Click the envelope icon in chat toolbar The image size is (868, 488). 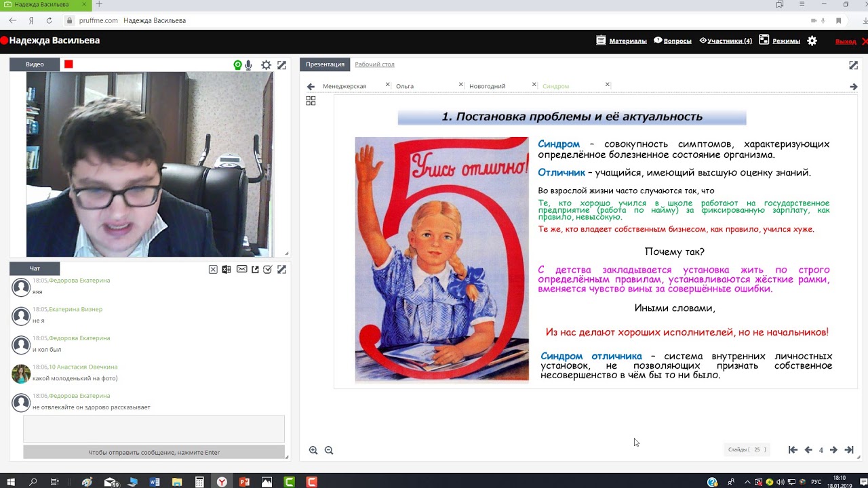(241, 270)
